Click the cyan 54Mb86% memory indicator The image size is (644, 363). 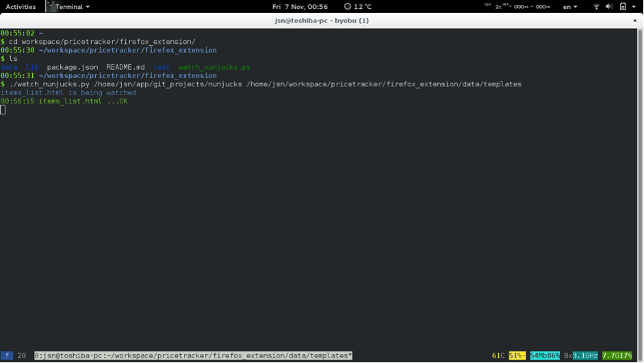point(545,355)
